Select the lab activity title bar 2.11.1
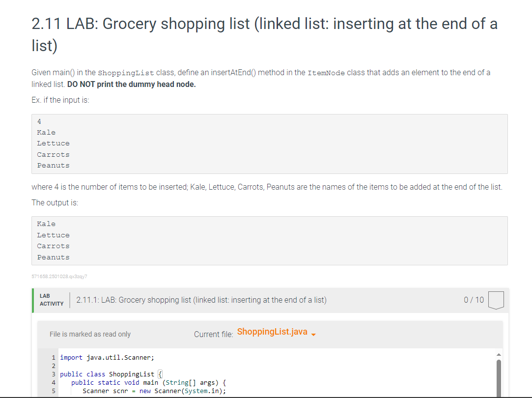The width and height of the screenshot is (532, 398). [201, 300]
